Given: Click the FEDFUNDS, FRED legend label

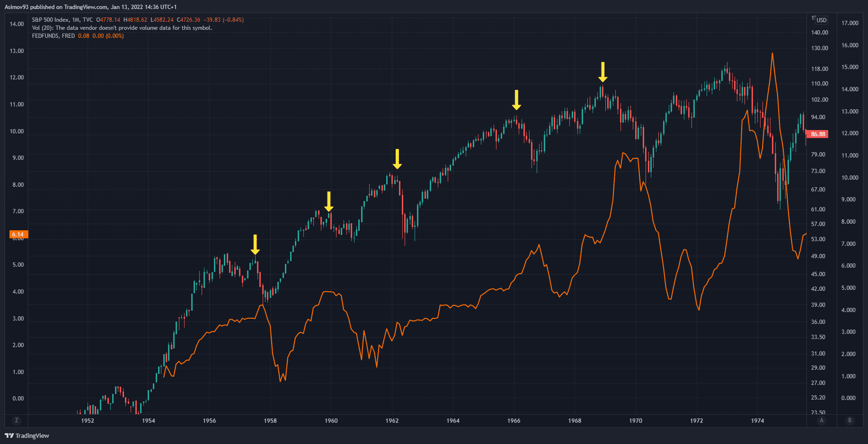Looking at the screenshot, I should pos(53,36).
